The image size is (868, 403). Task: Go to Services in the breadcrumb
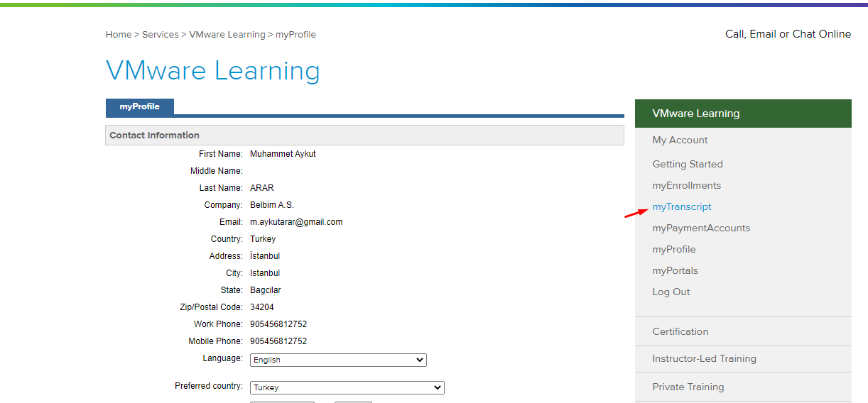(x=161, y=34)
